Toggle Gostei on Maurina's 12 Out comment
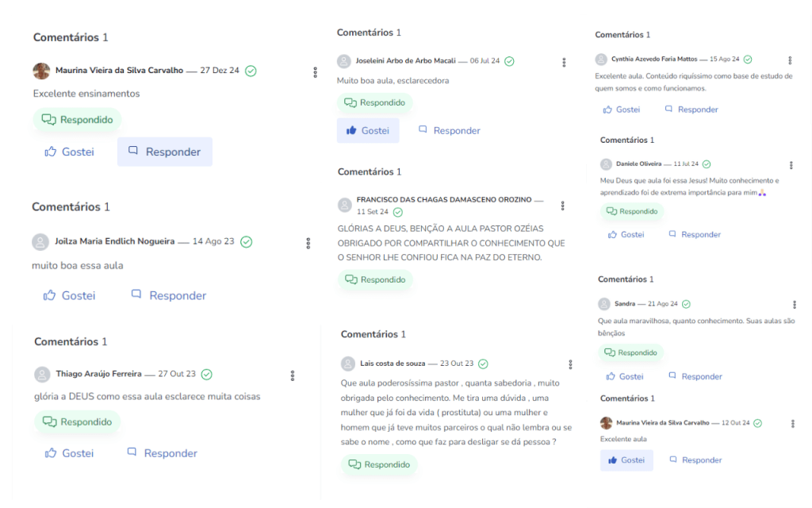 tap(626, 460)
